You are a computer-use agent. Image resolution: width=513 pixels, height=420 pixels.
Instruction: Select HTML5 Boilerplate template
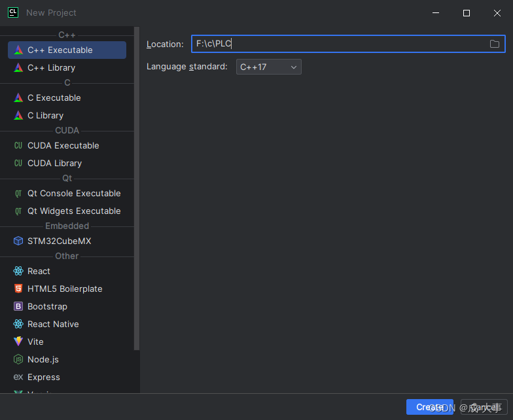coord(65,289)
